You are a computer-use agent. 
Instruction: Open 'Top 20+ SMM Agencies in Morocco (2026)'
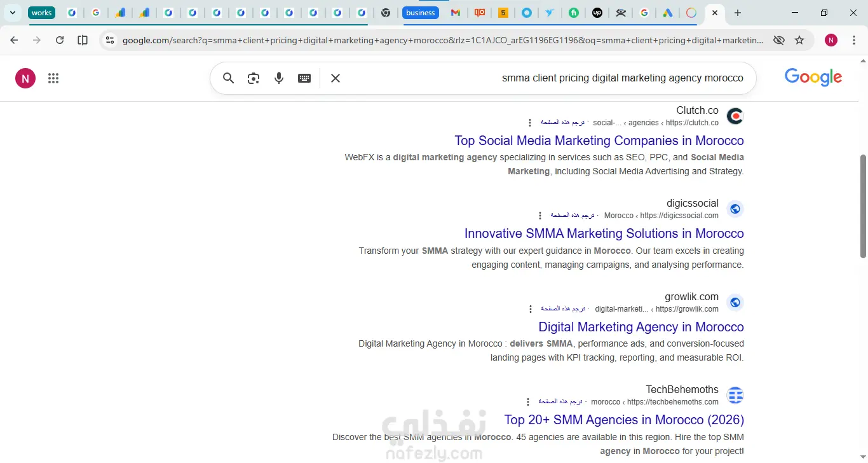click(x=624, y=420)
